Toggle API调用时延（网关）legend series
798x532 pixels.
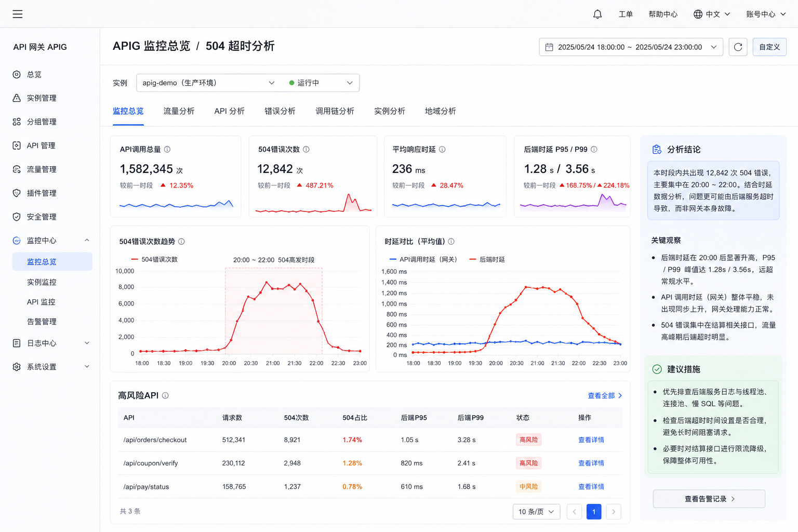(423, 259)
